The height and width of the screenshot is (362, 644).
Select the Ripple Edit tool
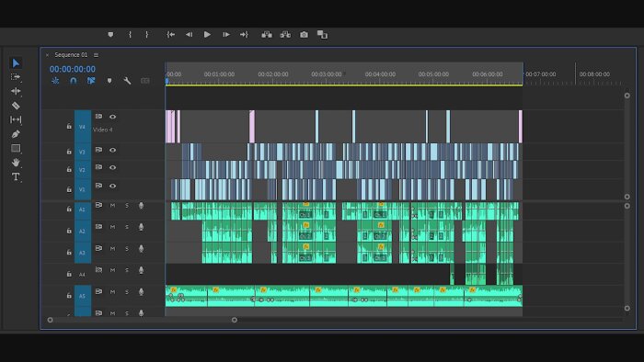[x=16, y=91]
